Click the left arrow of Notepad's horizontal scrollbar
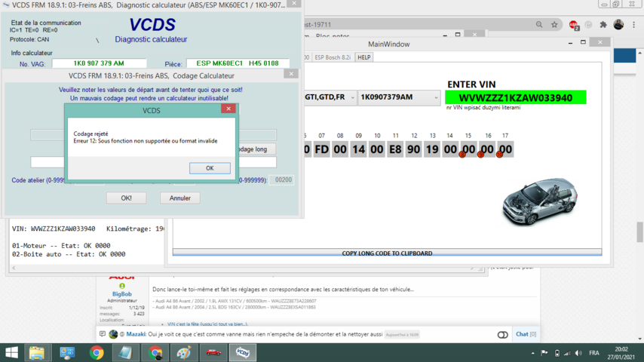 pos(14,268)
